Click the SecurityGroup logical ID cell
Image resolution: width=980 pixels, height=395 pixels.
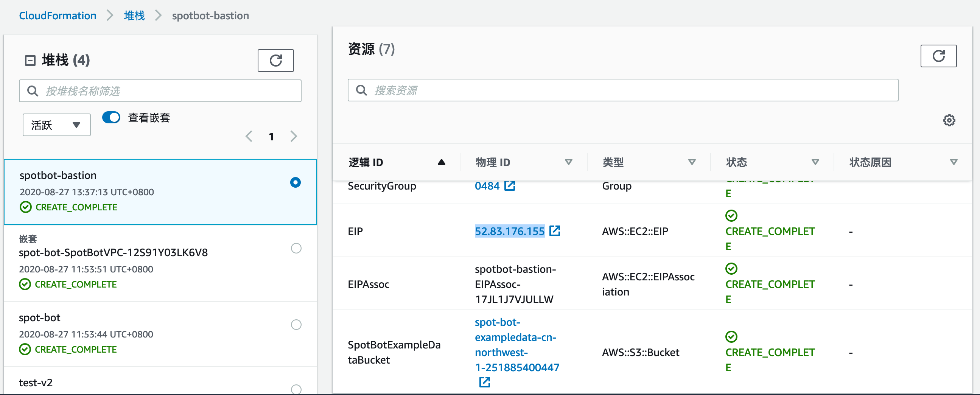pos(382,186)
